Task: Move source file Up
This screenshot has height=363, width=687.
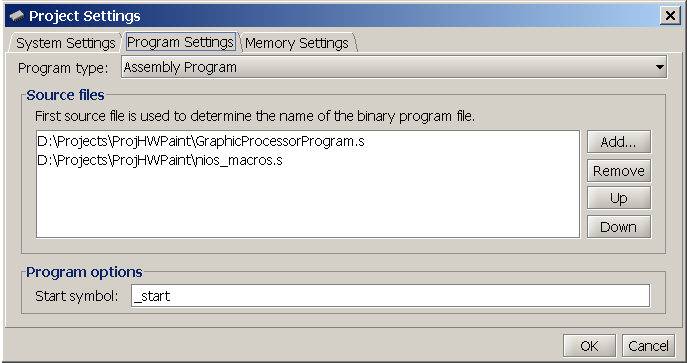Action: pos(619,198)
